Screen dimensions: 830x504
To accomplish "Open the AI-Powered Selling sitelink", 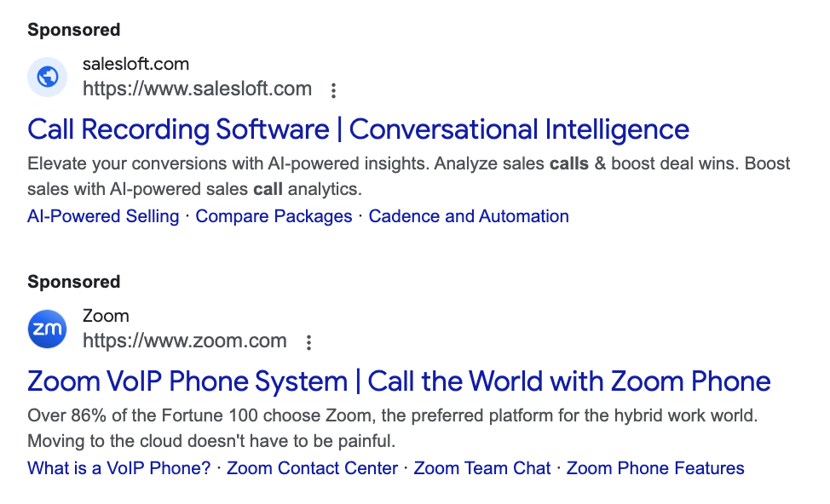I will [103, 216].
